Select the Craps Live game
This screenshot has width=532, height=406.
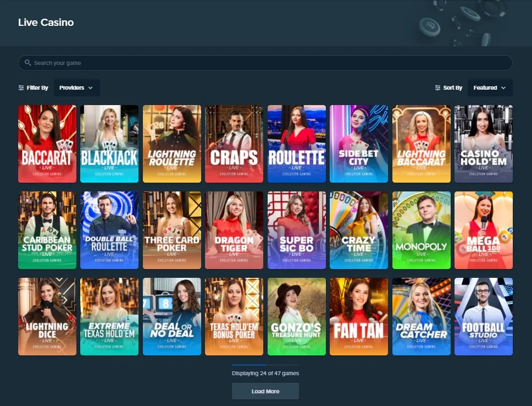(x=234, y=144)
